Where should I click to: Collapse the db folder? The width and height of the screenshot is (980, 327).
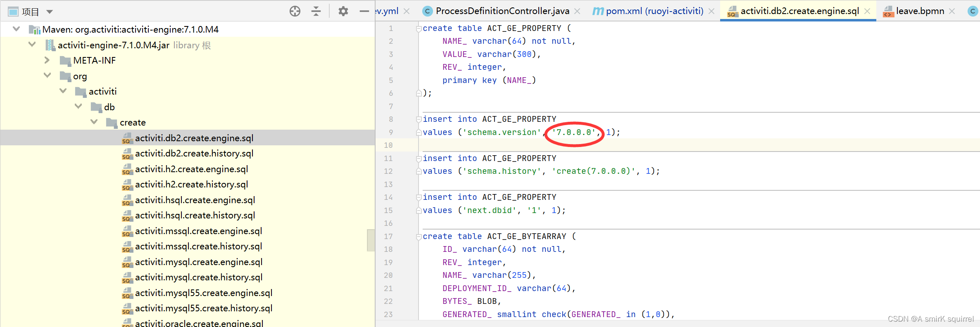[x=78, y=106]
